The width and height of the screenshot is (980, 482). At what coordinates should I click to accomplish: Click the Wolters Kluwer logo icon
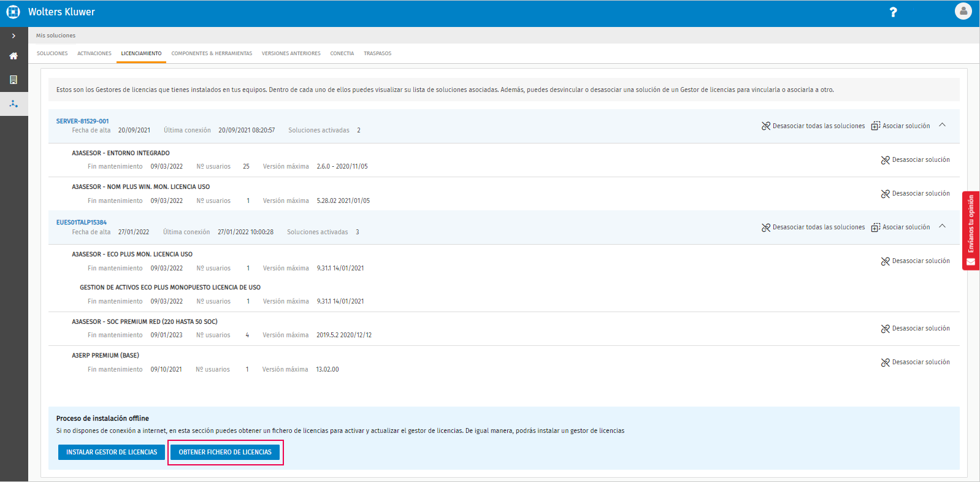click(x=13, y=12)
